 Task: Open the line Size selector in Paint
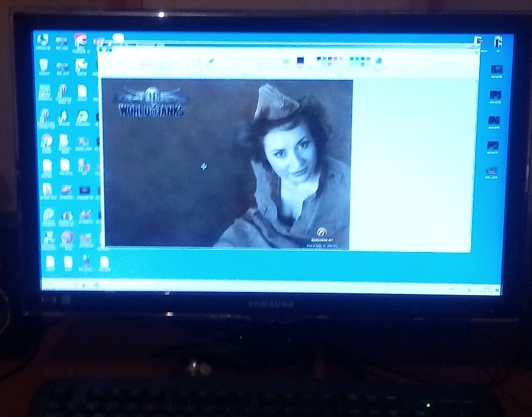point(286,63)
